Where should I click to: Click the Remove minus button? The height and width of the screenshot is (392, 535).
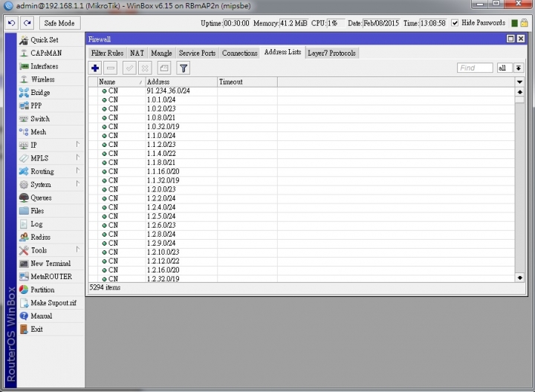tap(111, 68)
